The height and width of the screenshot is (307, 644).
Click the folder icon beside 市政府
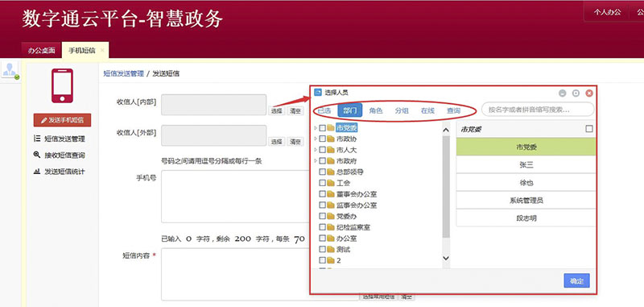(x=331, y=160)
